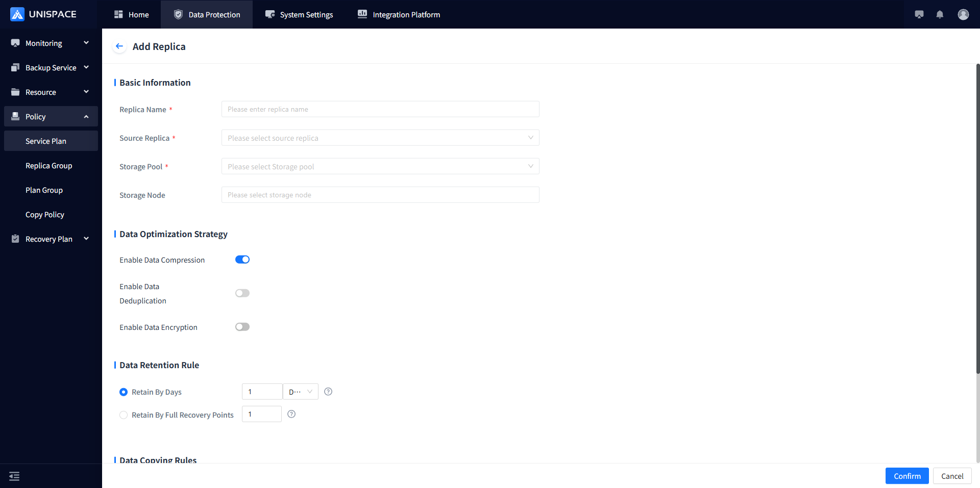Click the Integration Platform chart icon
Screen dimensions: 980x488
362,14
